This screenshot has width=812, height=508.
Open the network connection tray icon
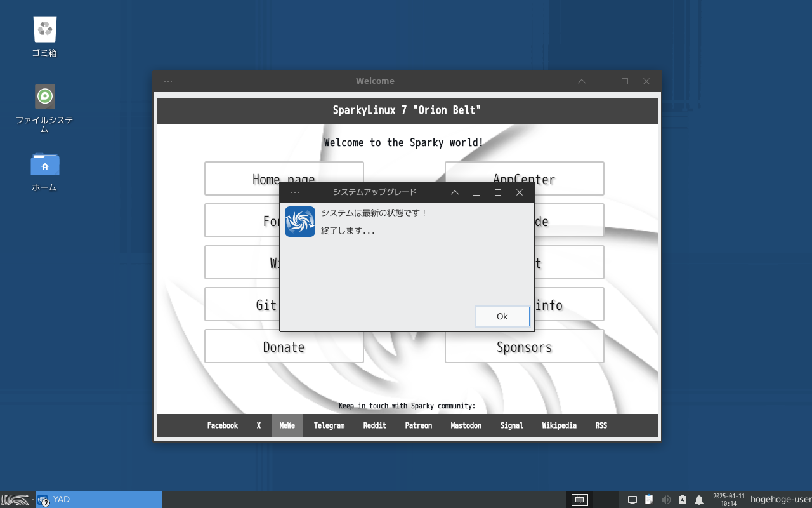click(632, 500)
